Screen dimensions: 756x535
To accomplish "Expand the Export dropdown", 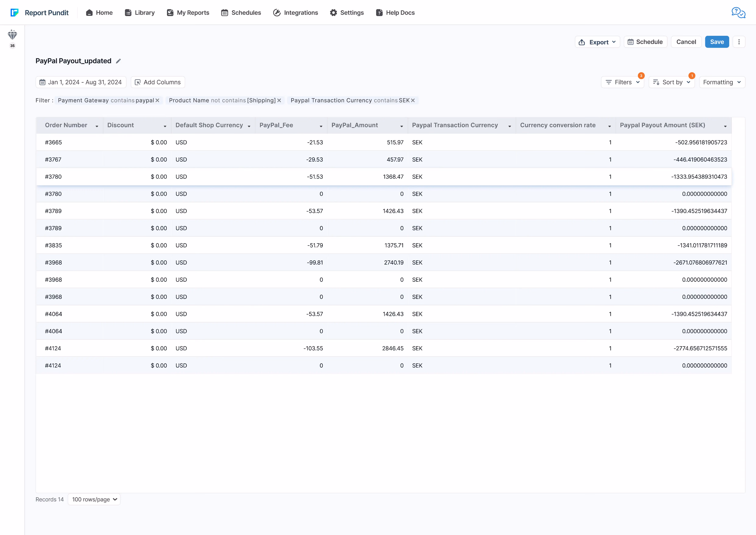I will 597,42.
